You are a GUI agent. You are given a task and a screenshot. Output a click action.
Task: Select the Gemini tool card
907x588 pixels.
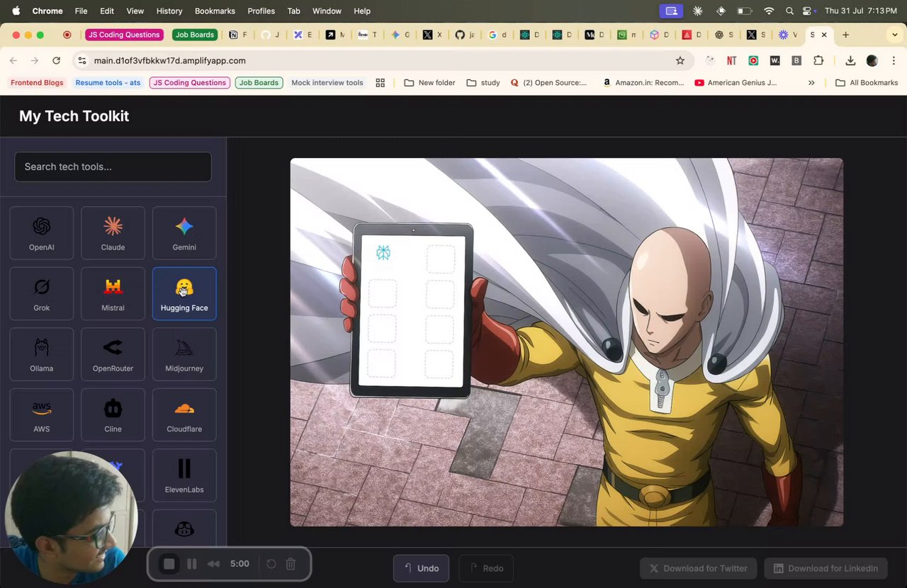[184, 233]
